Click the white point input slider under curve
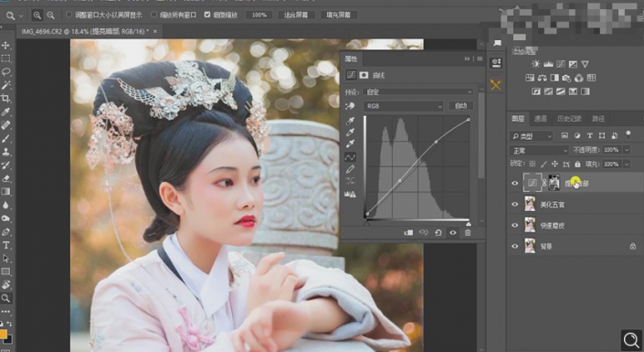This screenshot has width=644, height=352. (x=469, y=224)
